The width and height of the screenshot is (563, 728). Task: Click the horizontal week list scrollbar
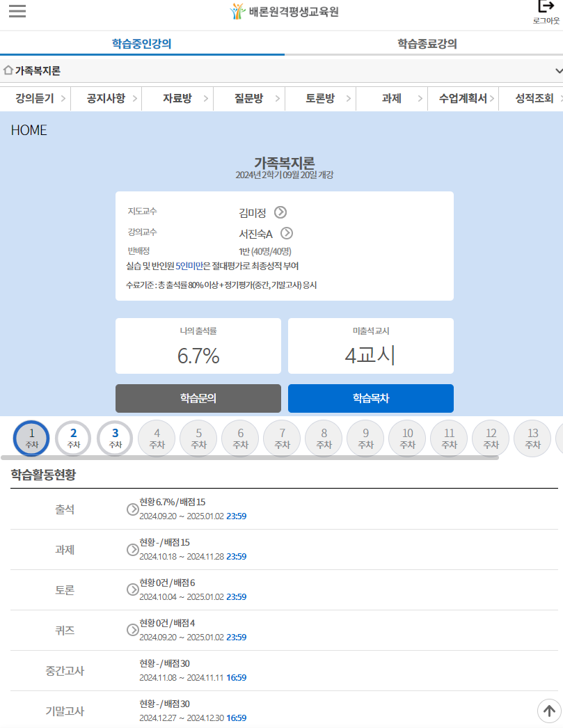coord(249,458)
